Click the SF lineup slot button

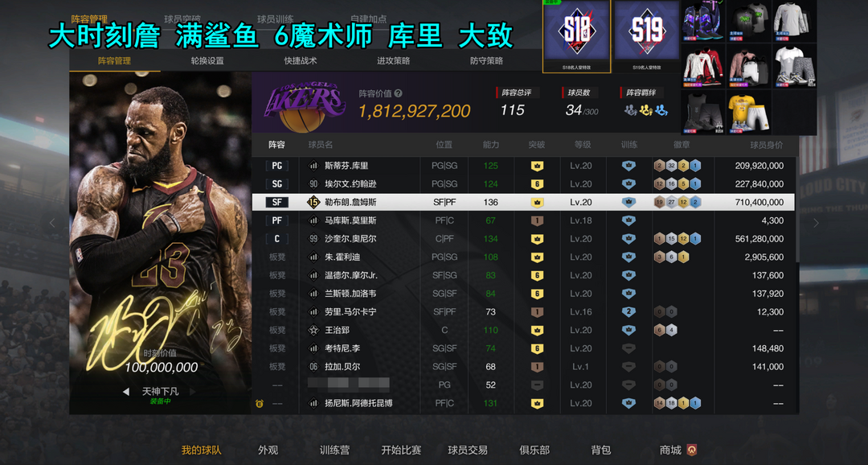[x=276, y=202]
